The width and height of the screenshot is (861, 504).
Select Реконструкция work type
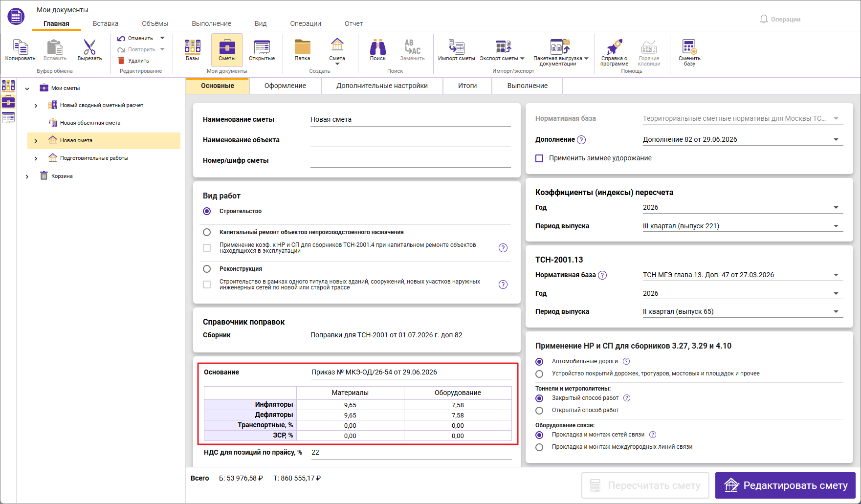tap(207, 269)
